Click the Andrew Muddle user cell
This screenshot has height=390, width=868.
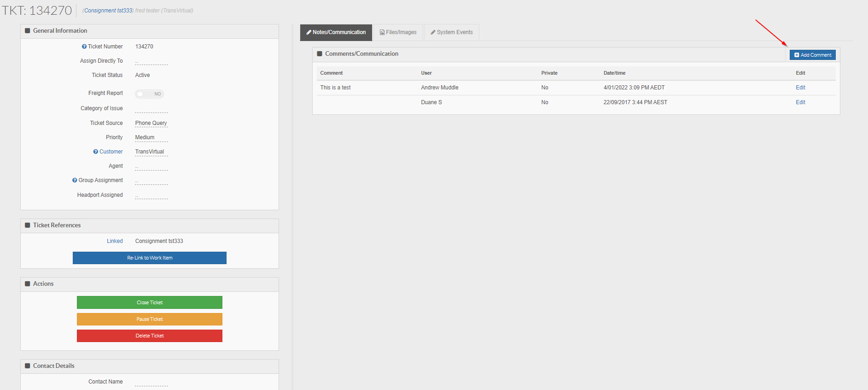pyautogui.click(x=439, y=88)
